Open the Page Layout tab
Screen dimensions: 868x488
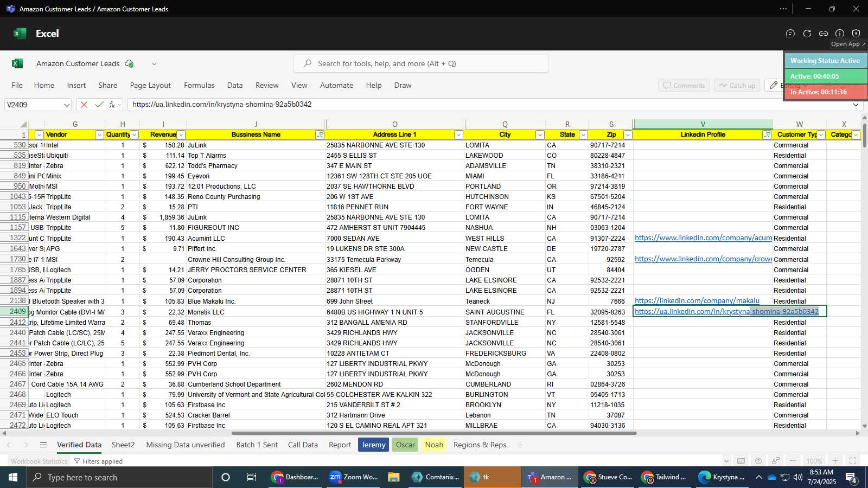150,85
